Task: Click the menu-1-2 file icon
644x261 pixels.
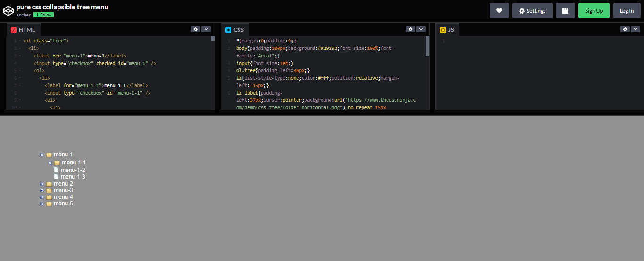Action: tap(56, 170)
